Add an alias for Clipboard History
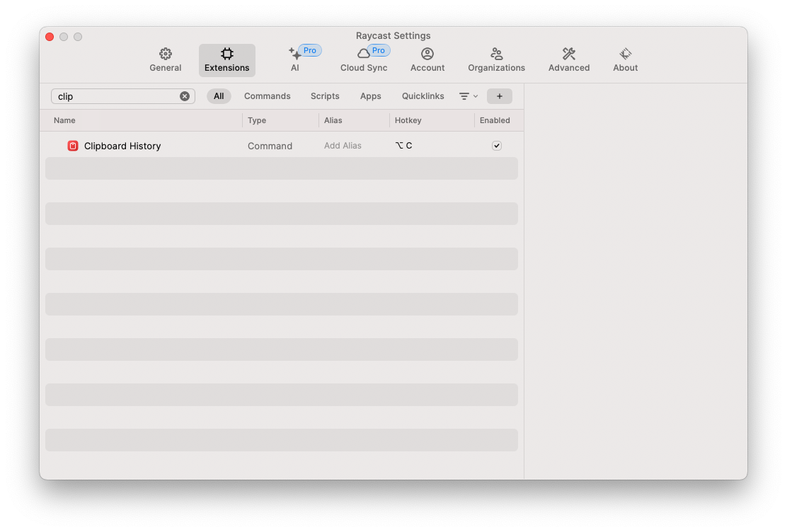This screenshot has height=532, width=787. (343, 146)
